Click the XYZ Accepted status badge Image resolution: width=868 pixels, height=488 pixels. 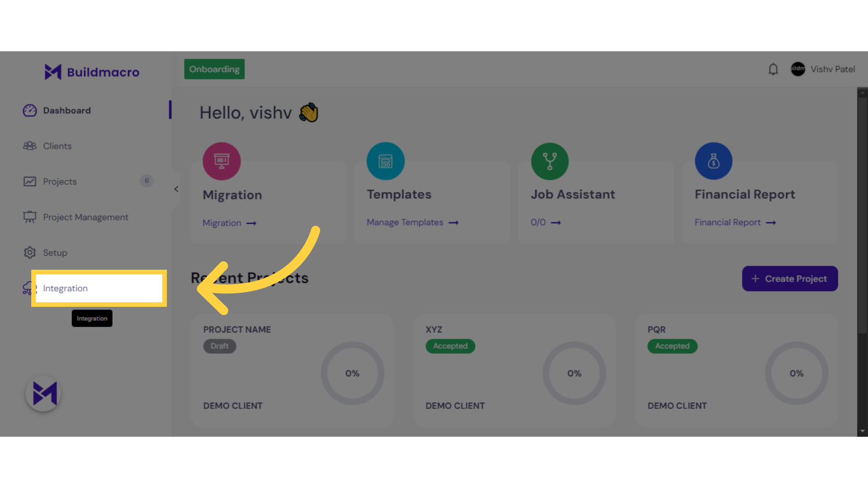pos(450,346)
